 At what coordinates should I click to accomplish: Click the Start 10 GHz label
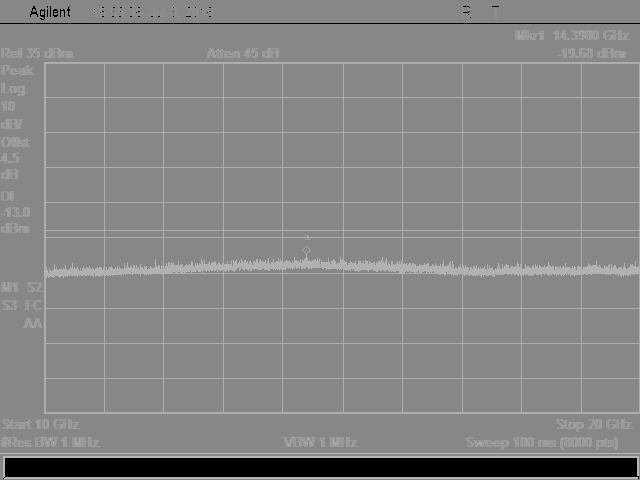tap(40, 424)
